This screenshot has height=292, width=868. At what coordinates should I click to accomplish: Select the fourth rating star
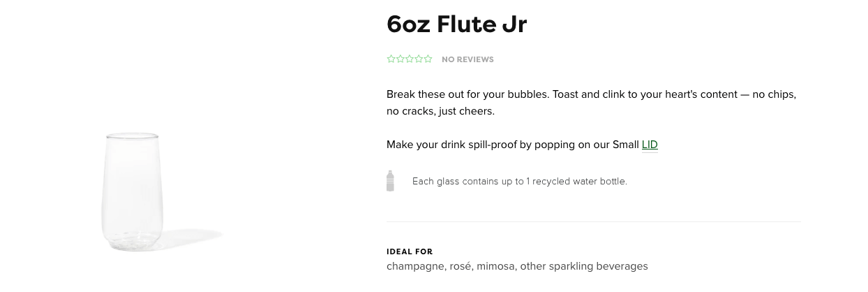[419, 59]
